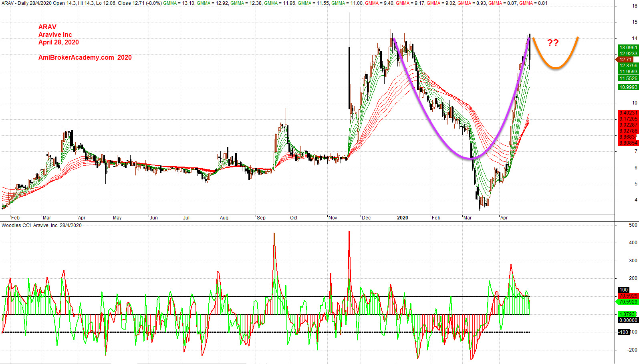Click the red 'GMMA = 9.40' header value

click(379, 3)
